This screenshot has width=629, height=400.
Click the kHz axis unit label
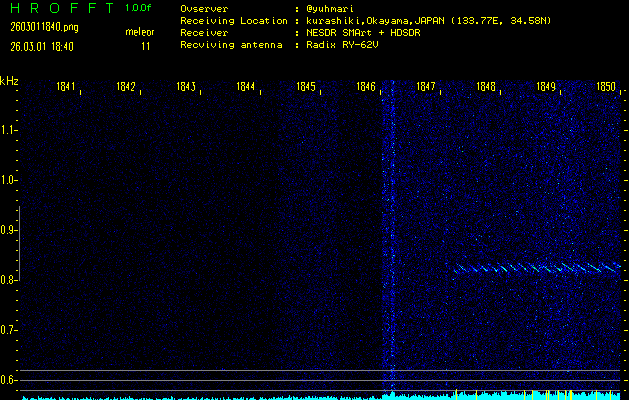click(x=9, y=81)
